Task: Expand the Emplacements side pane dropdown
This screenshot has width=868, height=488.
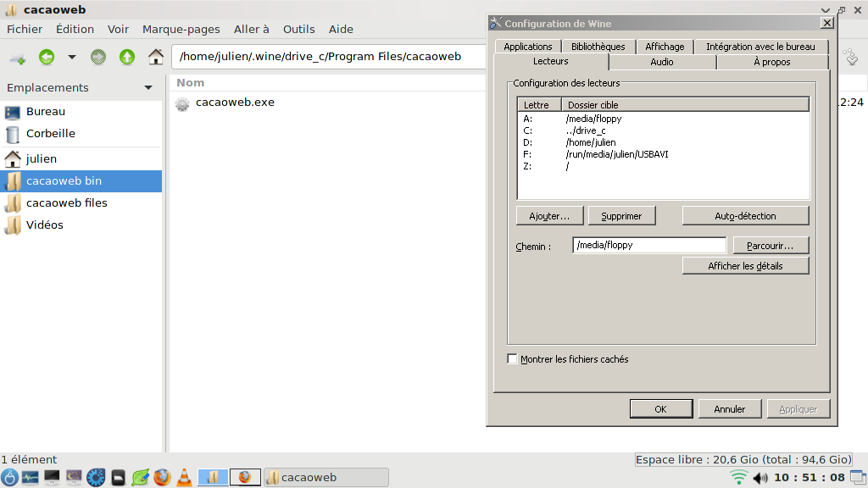Action: click(x=148, y=88)
